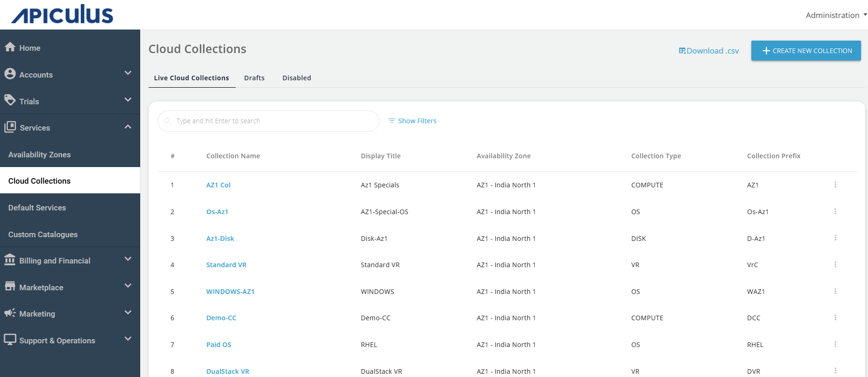The image size is (868, 377).
Task: Open kebab menu for WINDOWS-AZ1 row
Action: pyautogui.click(x=835, y=291)
